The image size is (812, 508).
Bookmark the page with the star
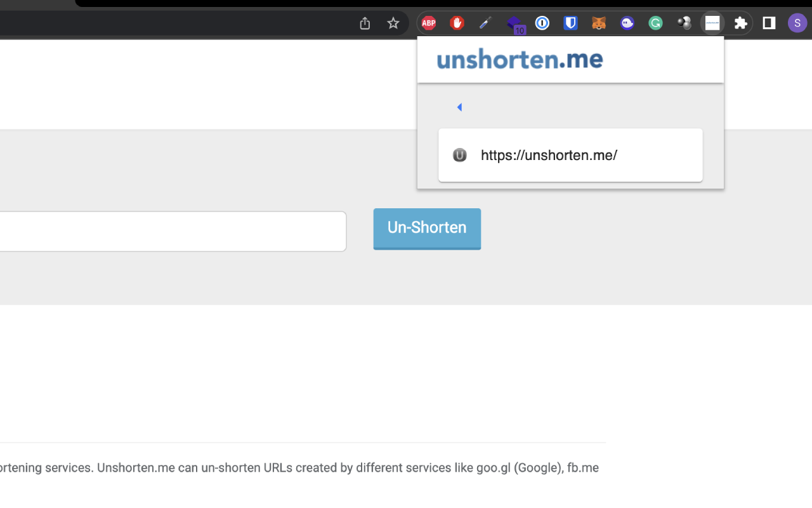(x=393, y=23)
